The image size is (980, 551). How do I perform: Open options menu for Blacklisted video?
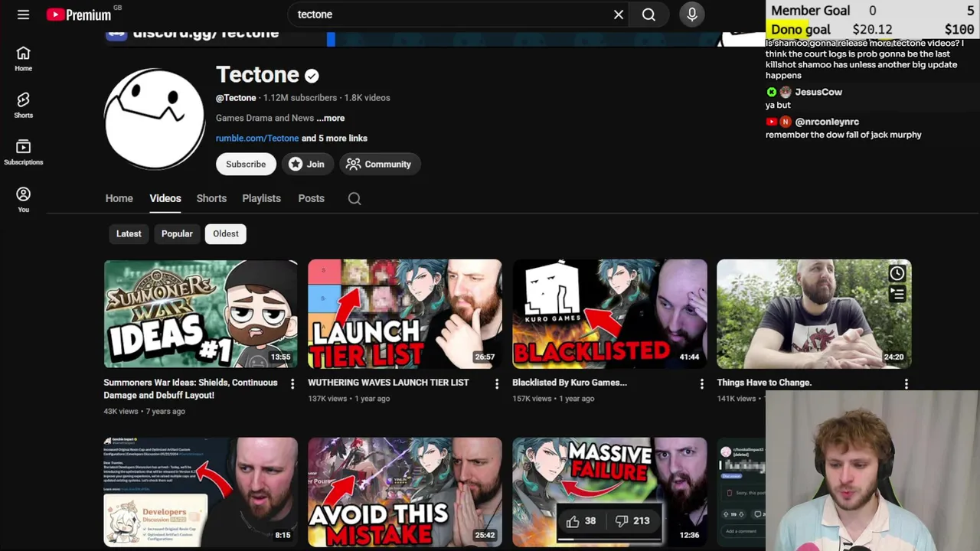coord(701,383)
